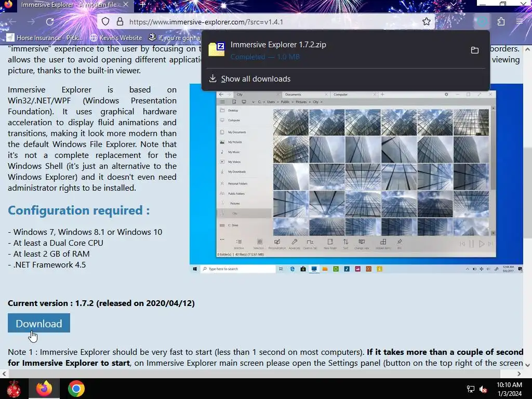The width and height of the screenshot is (532, 399).
Task: View site security via padlock icon
Action: click(120, 22)
